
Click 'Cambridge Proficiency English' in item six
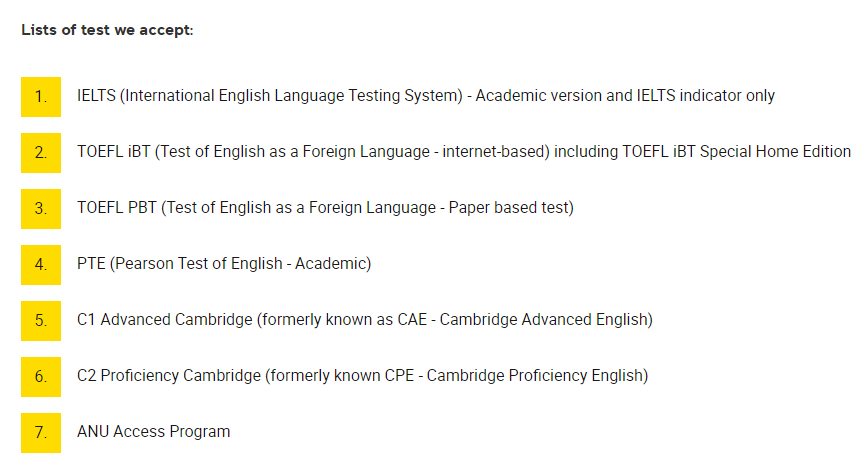tap(535, 375)
